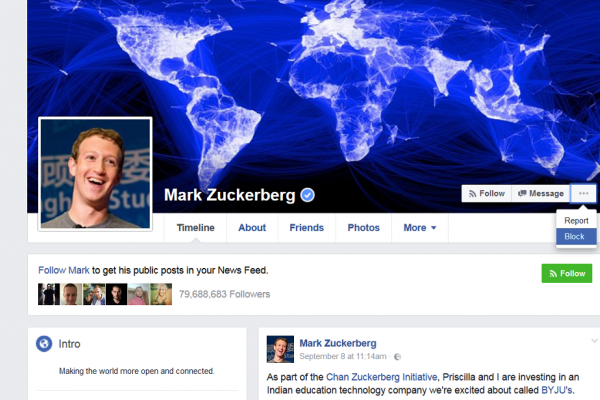Click the gray Follow button on the cover photo

pos(487,193)
